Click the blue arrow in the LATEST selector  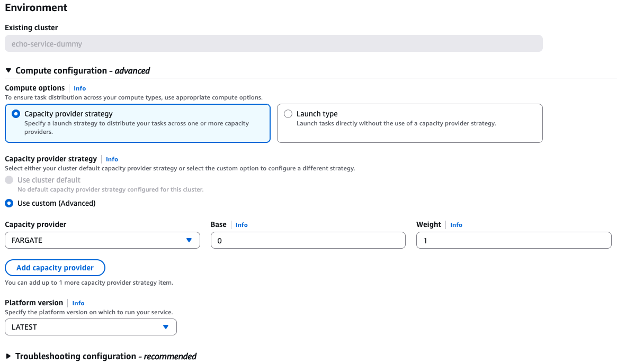click(x=166, y=327)
